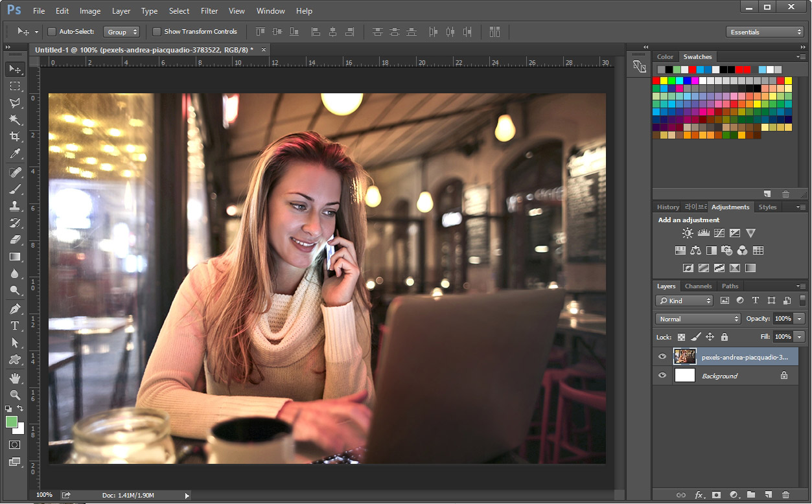Select the Spot Healing Brush tool
812x504 pixels.
click(15, 172)
